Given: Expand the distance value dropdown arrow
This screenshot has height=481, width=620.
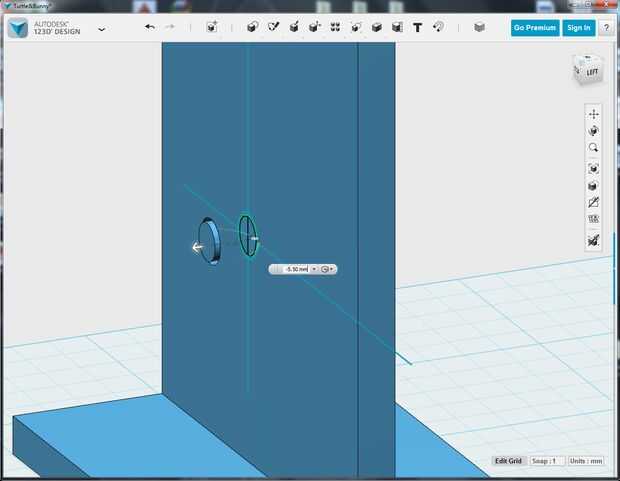Looking at the screenshot, I should point(314,269).
